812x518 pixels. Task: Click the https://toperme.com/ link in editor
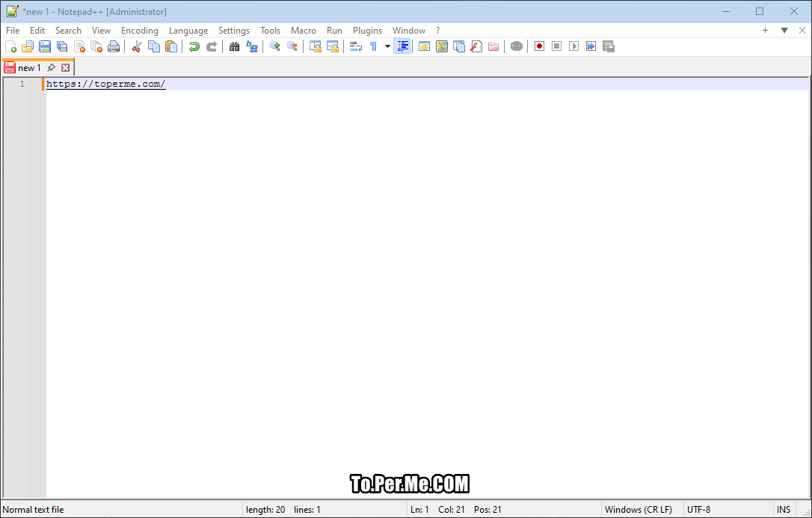(x=105, y=84)
